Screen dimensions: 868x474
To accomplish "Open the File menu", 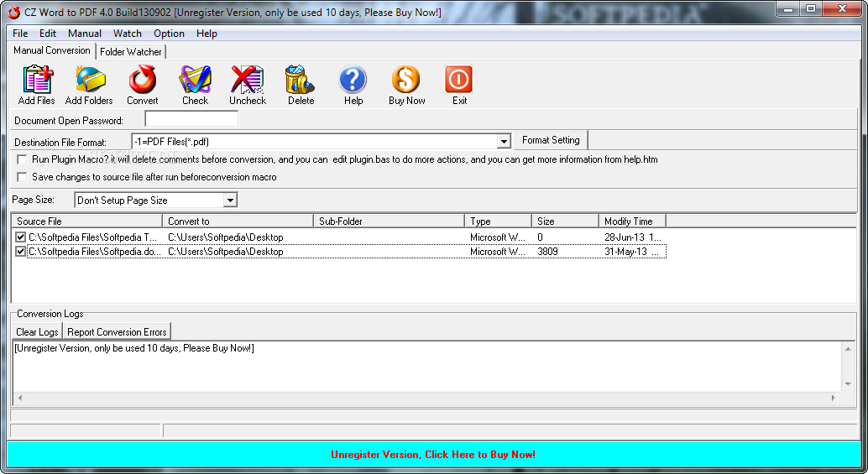I will 20,34.
